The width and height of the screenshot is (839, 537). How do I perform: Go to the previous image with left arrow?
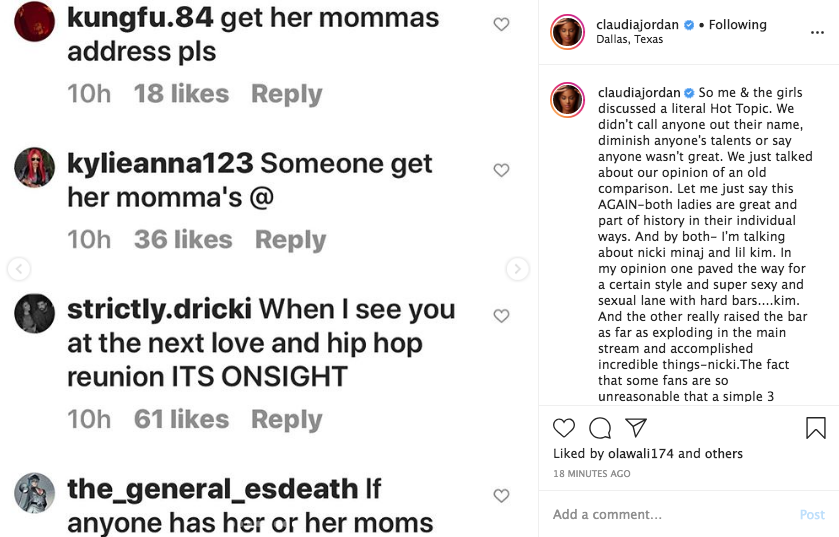click(19, 268)
